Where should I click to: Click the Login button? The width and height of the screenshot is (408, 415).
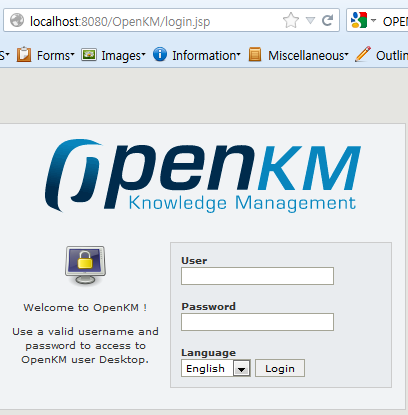(x=280, y=368)
